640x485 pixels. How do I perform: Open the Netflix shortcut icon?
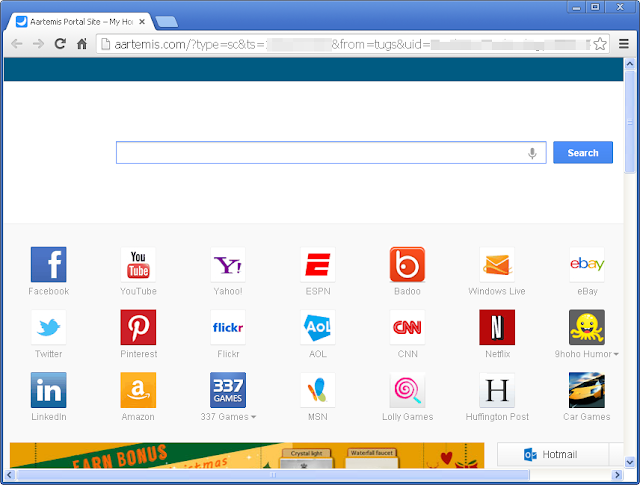click(x=497, y=327)
